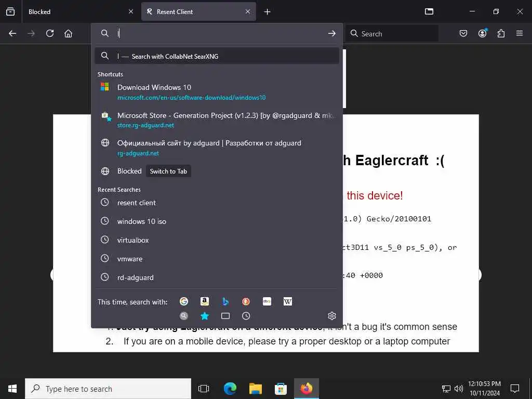Open the Firefox account icon

coord(482,33)
